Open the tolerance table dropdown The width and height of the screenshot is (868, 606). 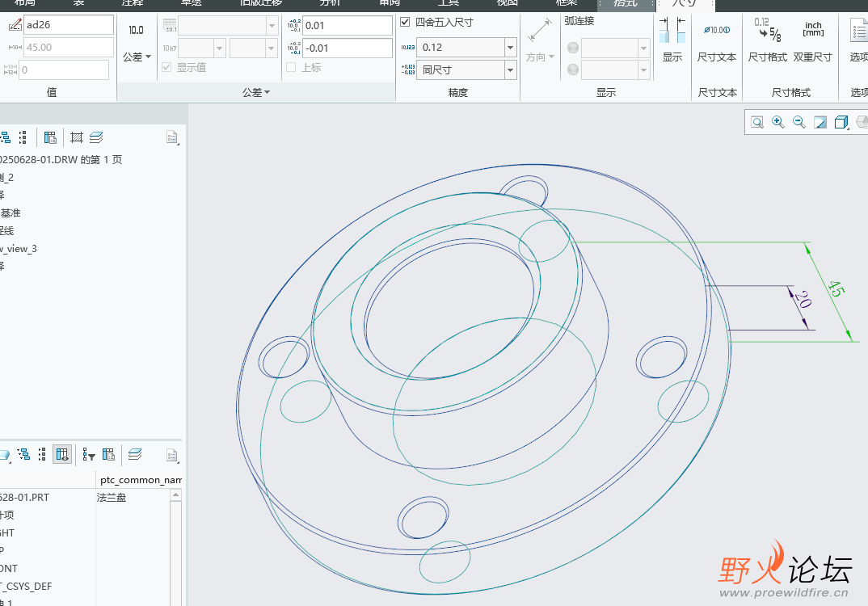[272, 26]
